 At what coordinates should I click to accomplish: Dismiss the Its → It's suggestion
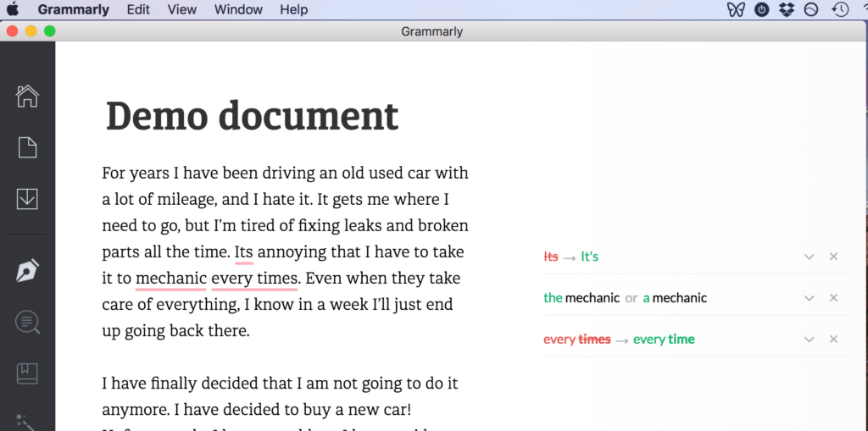834,257
